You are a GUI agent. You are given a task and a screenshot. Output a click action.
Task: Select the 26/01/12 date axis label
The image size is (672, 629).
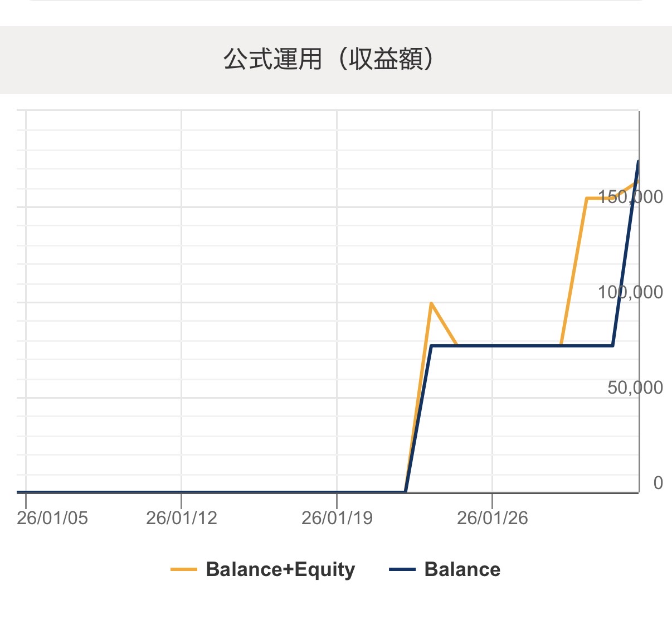point(181,518)
